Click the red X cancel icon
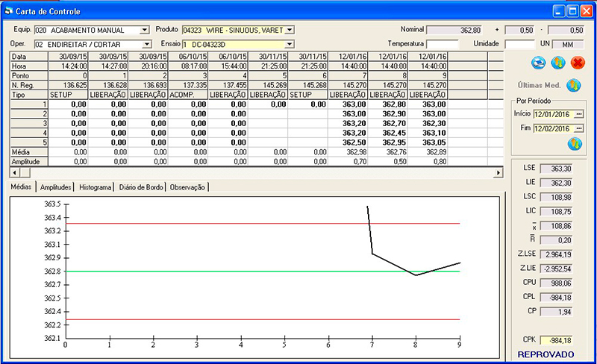Screen dimensions: 597x364 [x=578, y=63]
